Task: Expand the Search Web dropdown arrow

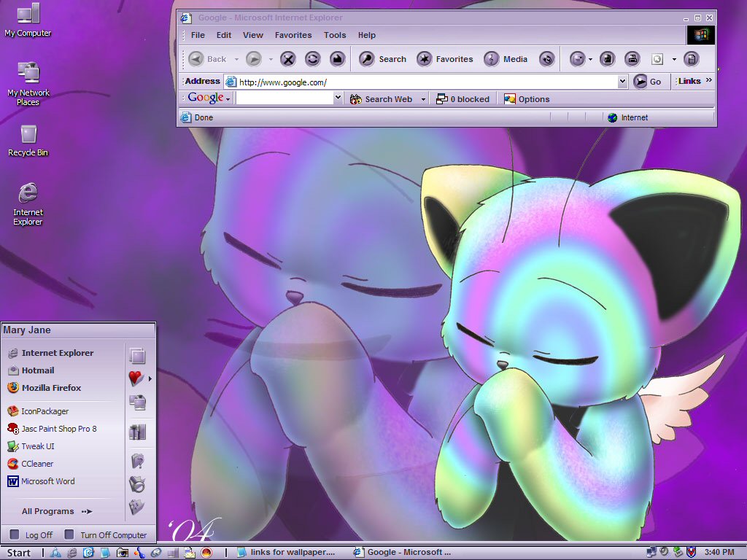Action: [423, 99]
